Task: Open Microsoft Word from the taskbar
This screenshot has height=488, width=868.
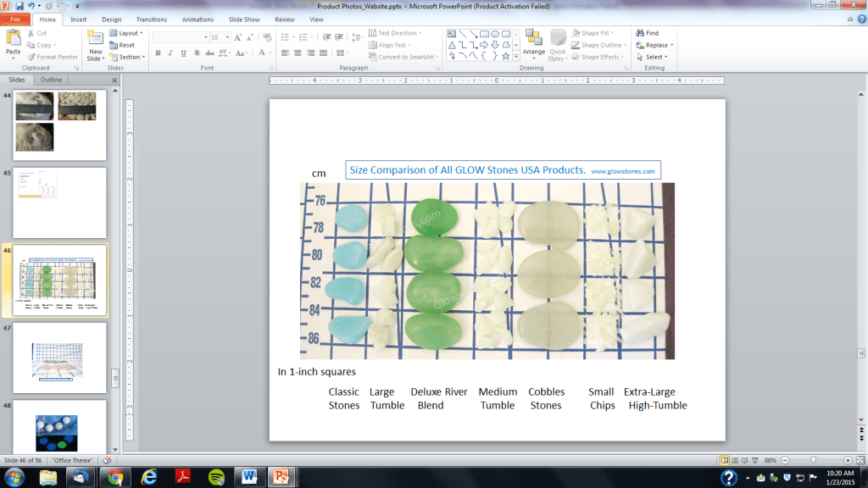Action: [x=249, y=477]
